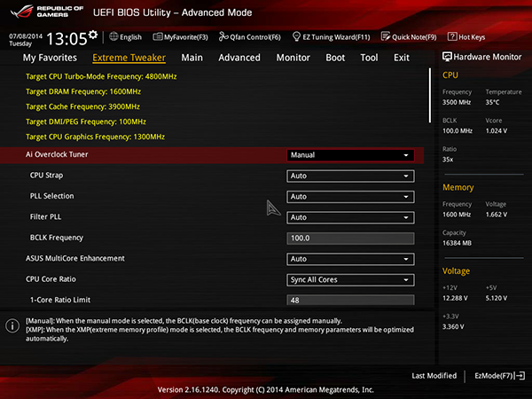Open the Advanced tab
This screenshot has width=532, height=399.
tap(239, 58)
